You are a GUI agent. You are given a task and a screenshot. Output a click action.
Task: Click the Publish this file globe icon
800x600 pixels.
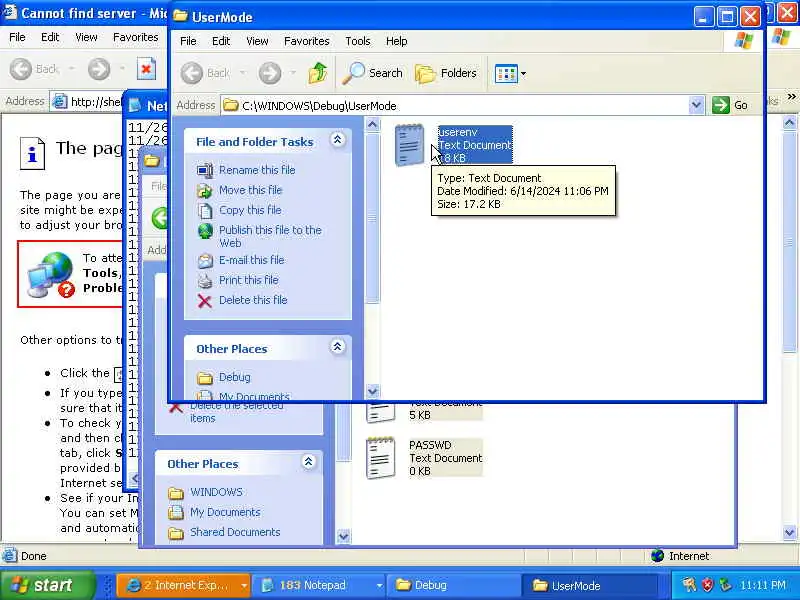[x=205, y=231]
